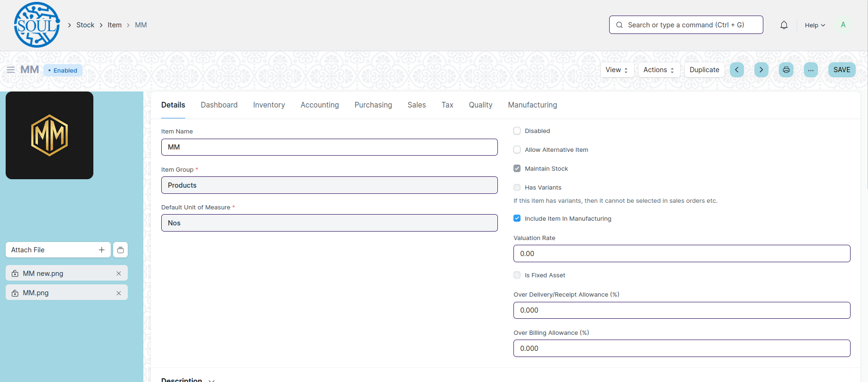Switch to the Accounting tab

320,105
